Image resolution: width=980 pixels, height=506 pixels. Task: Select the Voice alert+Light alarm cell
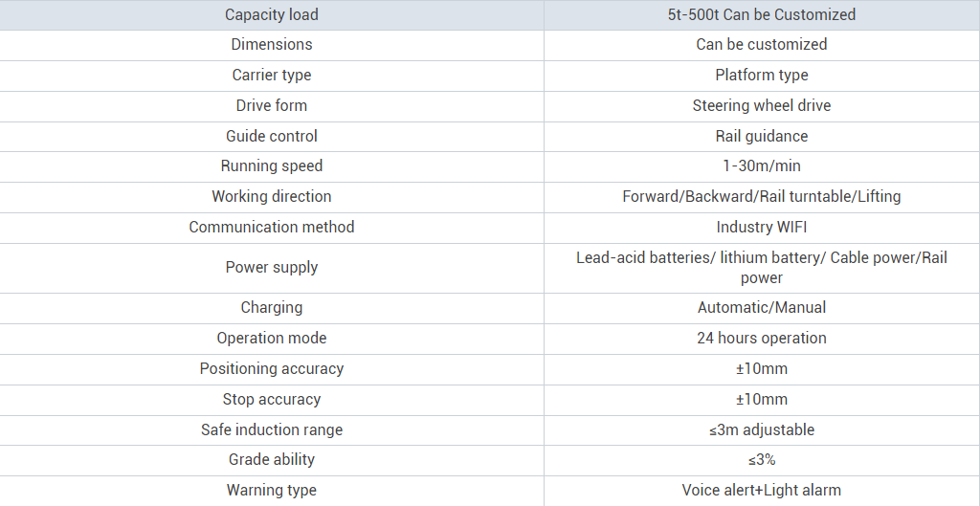[x=762, y=491]
